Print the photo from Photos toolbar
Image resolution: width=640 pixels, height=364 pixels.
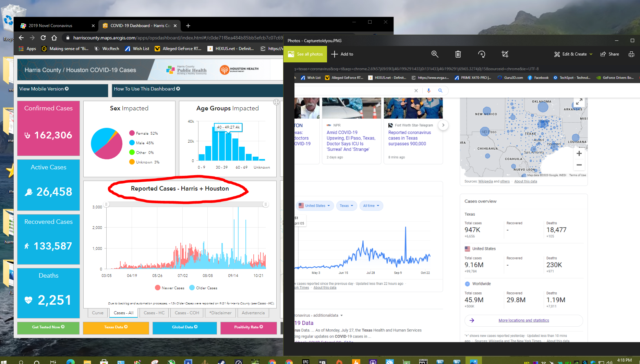pyautogui.click(x=631, y=54)
